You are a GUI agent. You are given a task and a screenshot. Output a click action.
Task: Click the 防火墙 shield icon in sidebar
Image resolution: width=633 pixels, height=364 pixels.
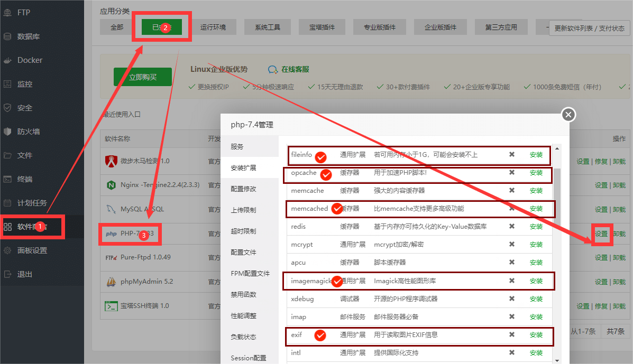click(7, 132)
